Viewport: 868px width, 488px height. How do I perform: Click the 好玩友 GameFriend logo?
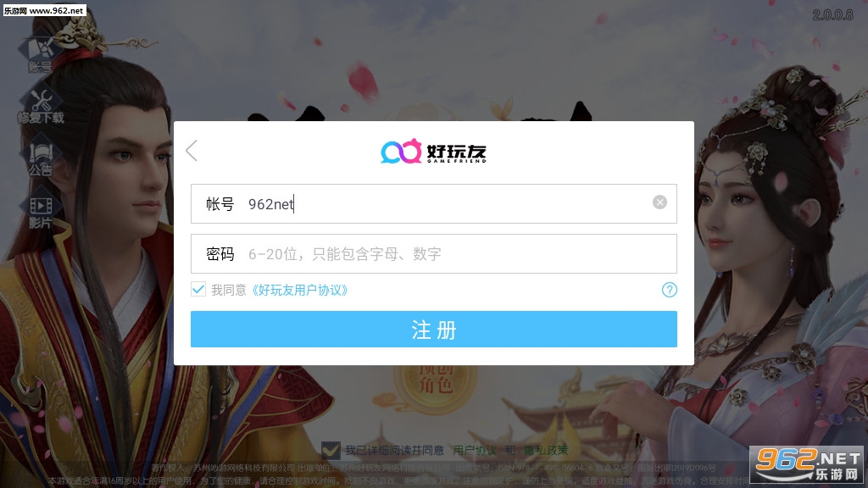(433, 152)
